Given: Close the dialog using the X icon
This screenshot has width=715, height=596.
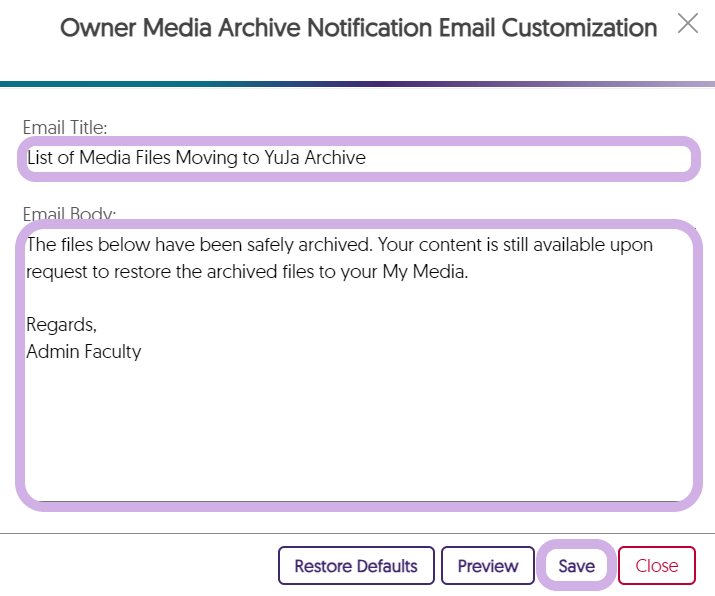Looking at the screenshot, I should tap(688, 24).
